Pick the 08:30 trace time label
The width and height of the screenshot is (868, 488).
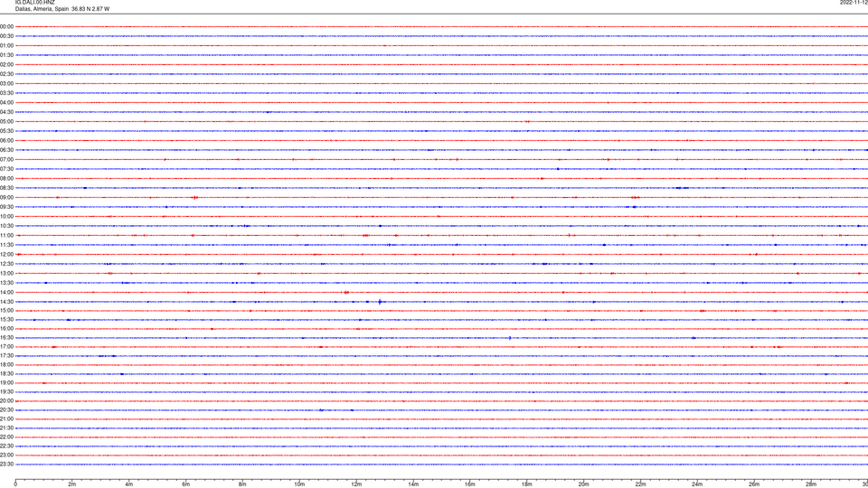6,188
